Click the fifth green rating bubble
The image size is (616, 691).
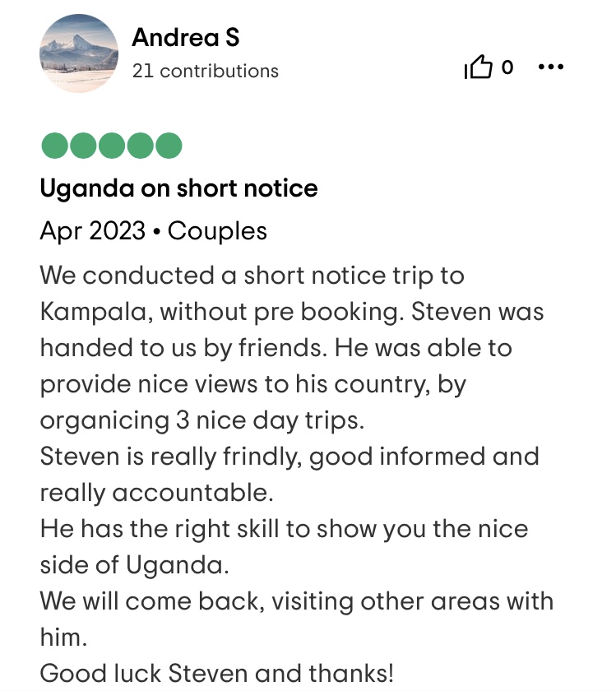coord(168,146)
